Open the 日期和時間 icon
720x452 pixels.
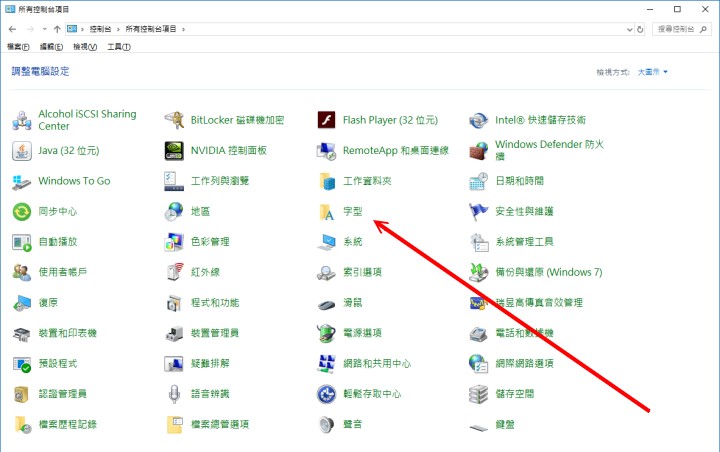click(x=478, y=181)
